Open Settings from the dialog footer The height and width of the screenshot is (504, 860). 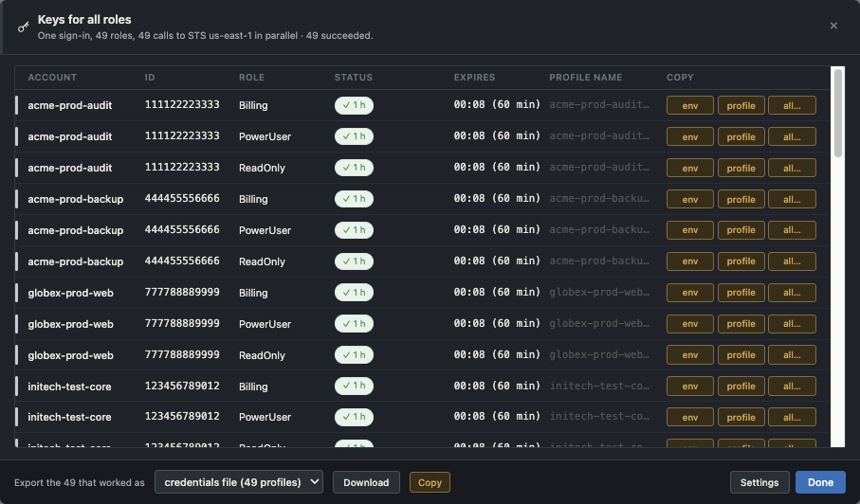tap(759, 482)
